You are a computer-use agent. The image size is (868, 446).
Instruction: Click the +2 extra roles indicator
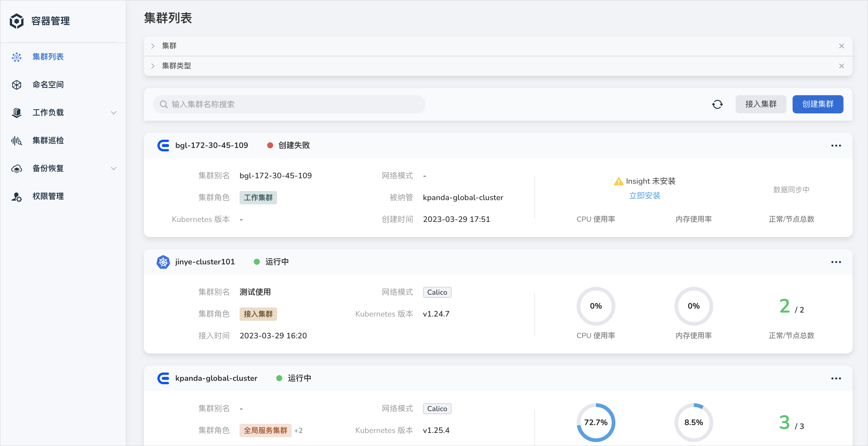(298, 431)
